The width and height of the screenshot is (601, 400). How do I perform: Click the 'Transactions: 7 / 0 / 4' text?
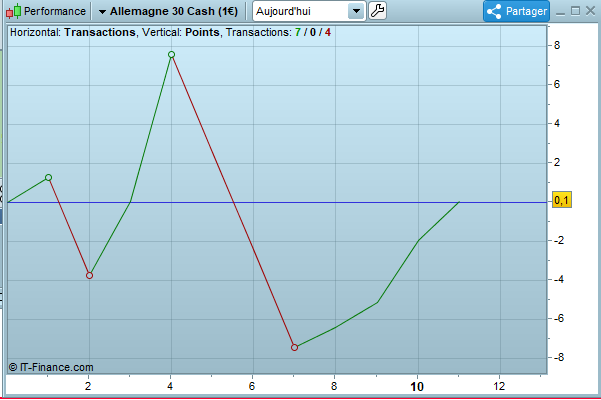click(x=278, y=32)
